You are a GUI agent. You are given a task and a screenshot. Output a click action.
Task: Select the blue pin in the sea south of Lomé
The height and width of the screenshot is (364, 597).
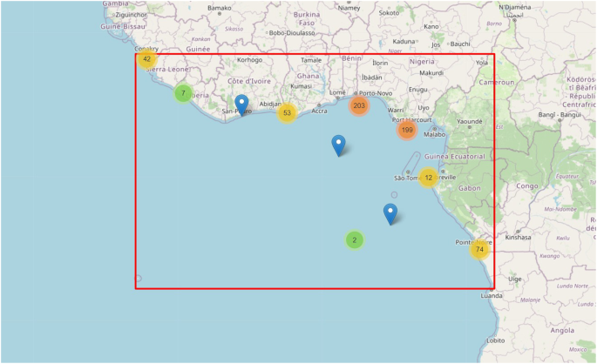[x=338, y=145]
